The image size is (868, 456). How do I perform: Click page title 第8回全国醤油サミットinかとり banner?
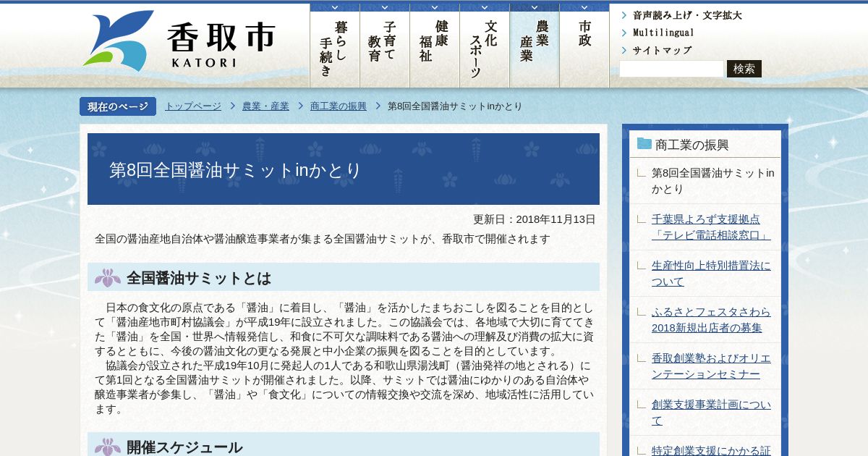[x=344, y=169]
